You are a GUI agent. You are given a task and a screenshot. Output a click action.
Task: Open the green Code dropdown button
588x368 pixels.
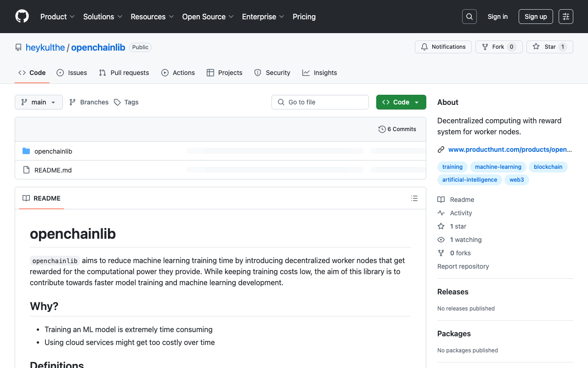[401, 102]
